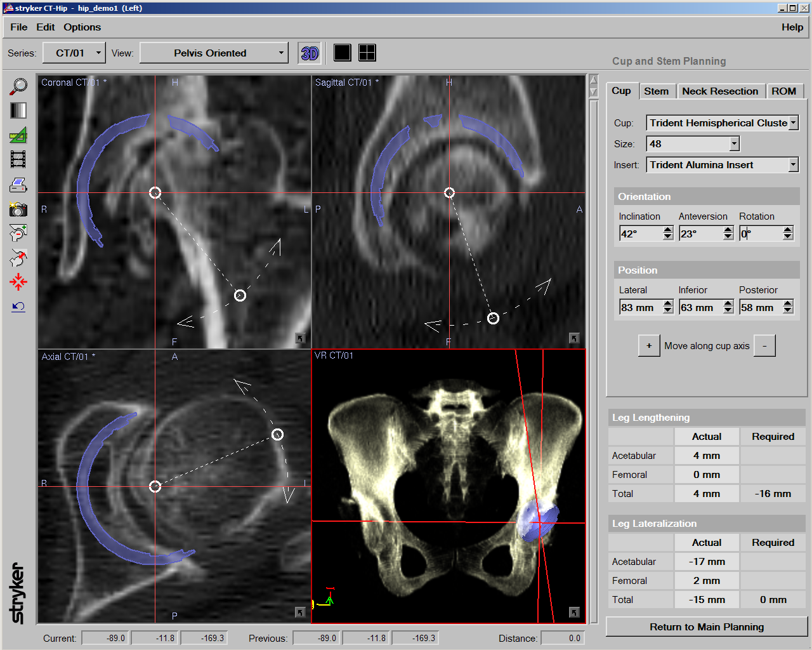Screen dimensions: 812x650
Task: Click the Current first coordinate -89.0
Action: [107, 638]
